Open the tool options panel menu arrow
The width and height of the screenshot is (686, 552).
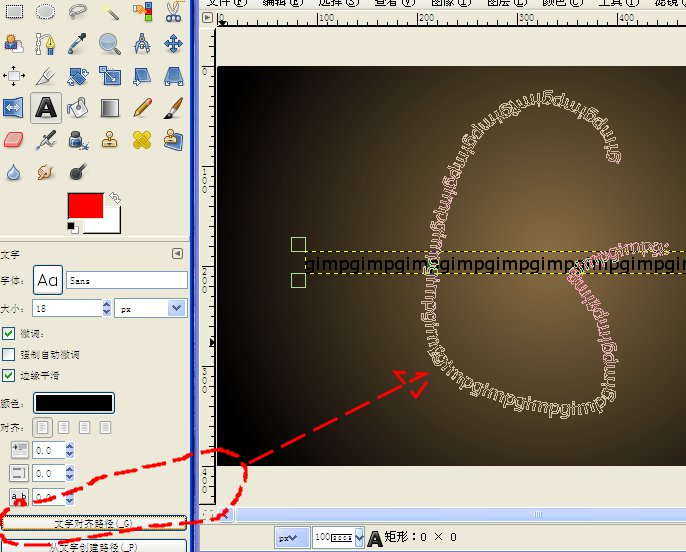(177, 254)
